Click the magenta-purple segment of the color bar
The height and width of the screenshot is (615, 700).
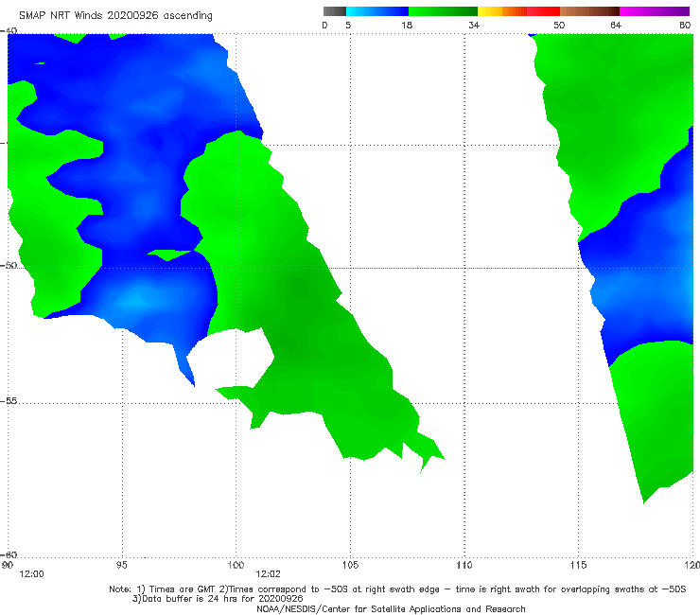click(655, 11)
